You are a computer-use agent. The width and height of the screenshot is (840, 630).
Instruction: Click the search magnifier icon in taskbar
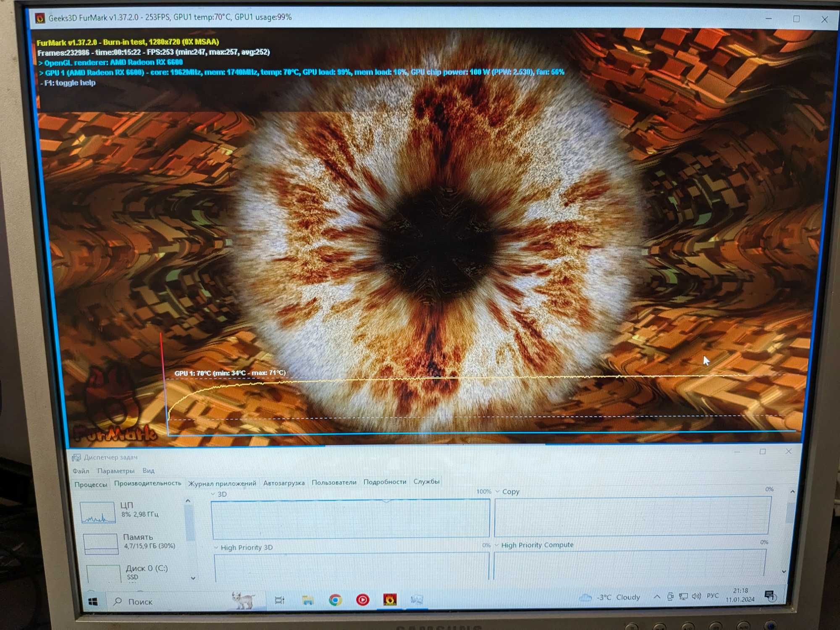click(x=118, y=601)
